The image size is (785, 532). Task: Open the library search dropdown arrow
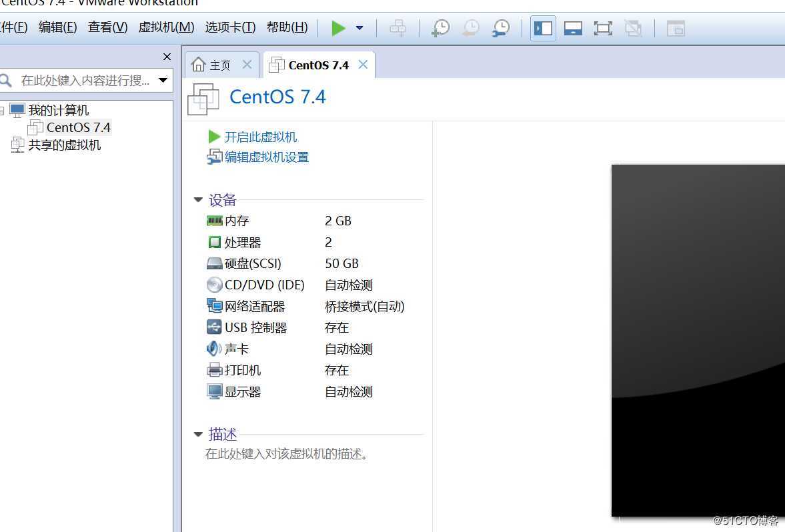click(x=163, y=80)
